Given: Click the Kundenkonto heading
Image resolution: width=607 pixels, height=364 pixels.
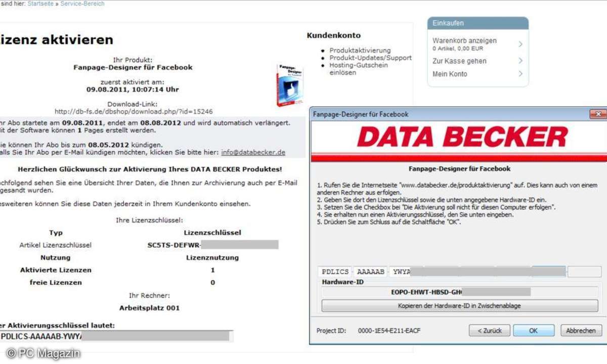Looking at the screenshot, I should click(x=333, y=35).
